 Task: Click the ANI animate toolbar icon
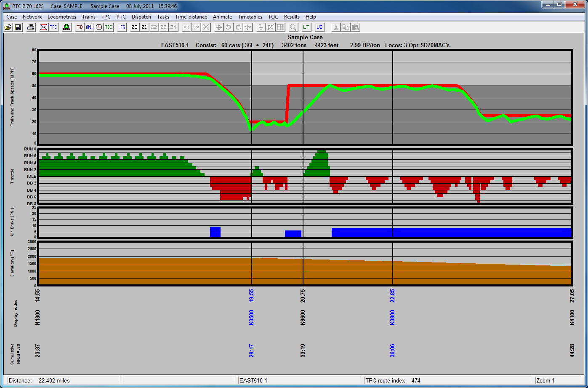coord(89,27)
